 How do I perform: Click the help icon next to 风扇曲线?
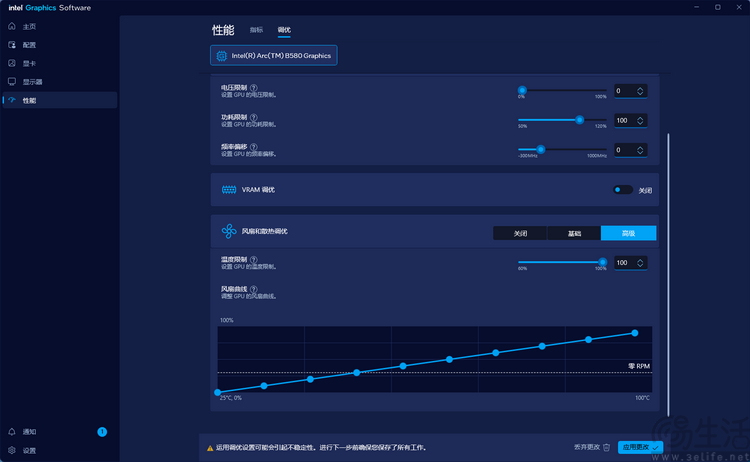point(254,289)
